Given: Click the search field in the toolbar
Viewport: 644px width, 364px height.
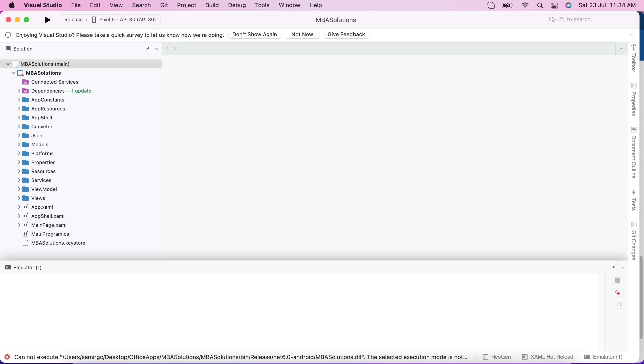Looking at the screenshot, I should pos(591,19).
